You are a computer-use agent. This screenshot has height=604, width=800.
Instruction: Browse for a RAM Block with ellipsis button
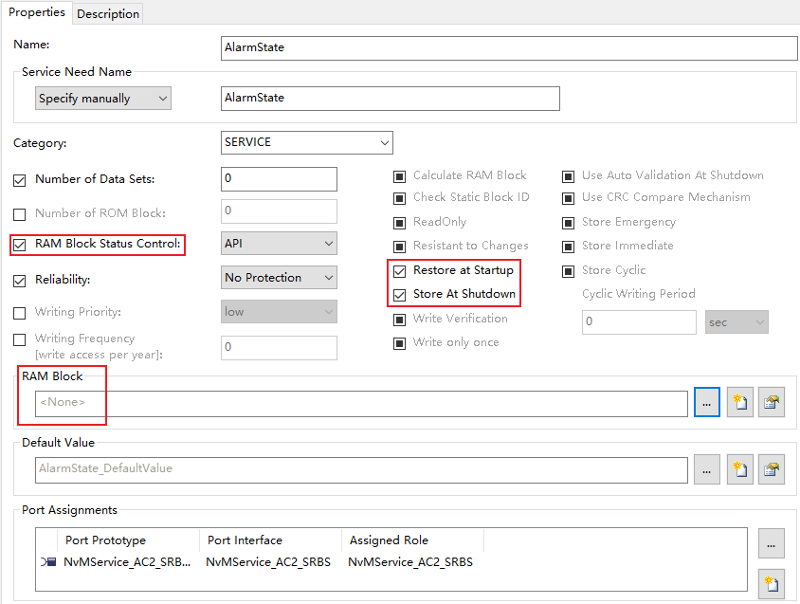[x=707, y=403]
